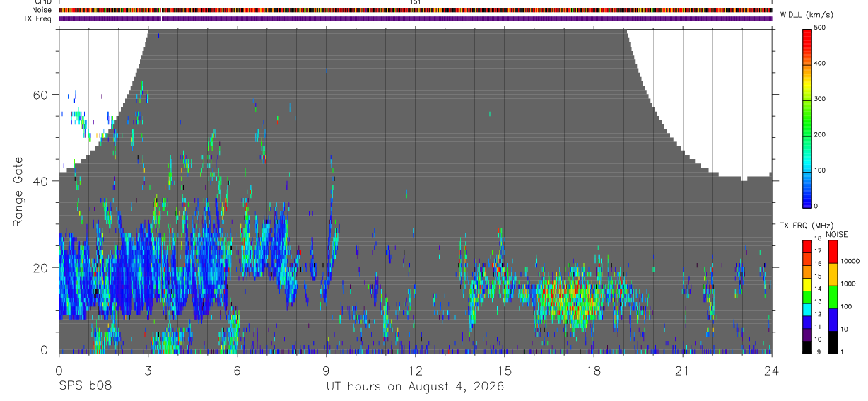
Task: Select the 24 UT hour tick label
Action: pyautogui.click(x=771, y=370)
